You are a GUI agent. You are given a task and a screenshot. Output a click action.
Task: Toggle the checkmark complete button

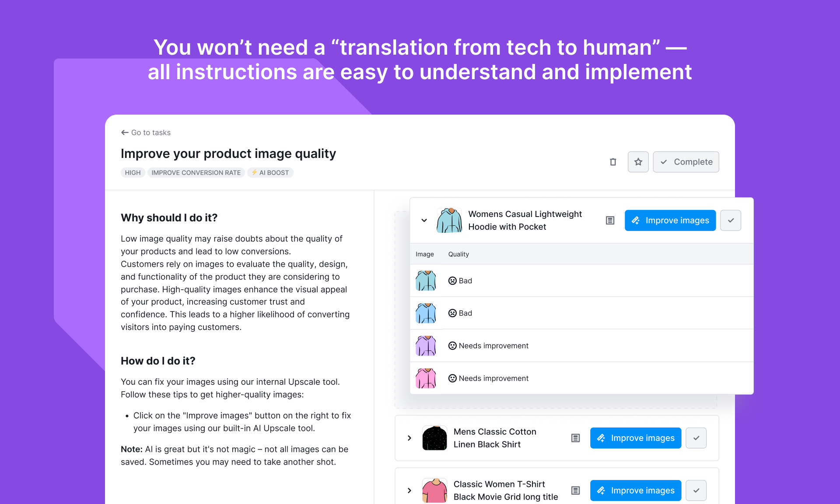(686, 162)
